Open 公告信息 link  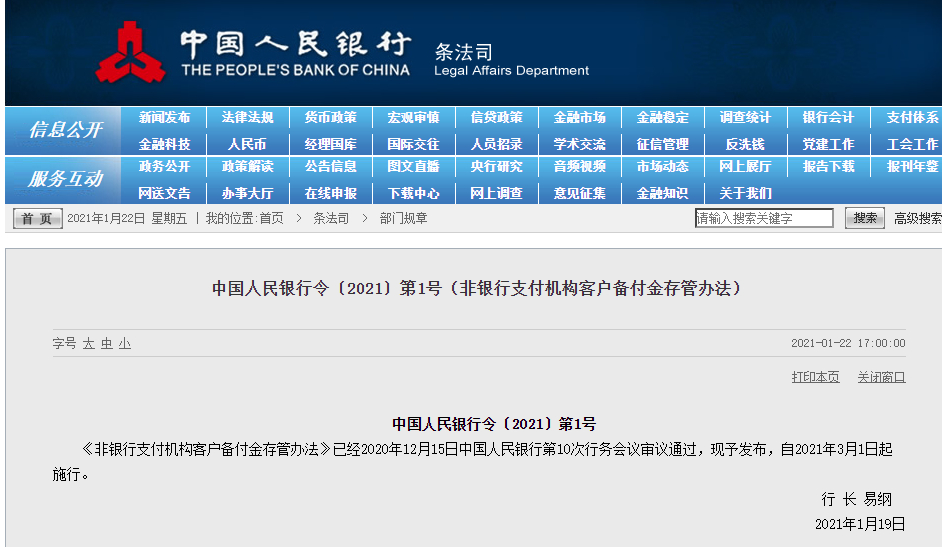[330, 166]
